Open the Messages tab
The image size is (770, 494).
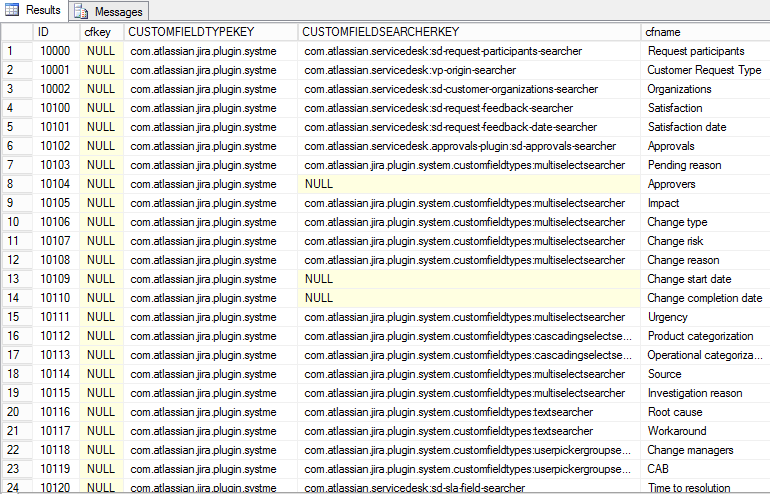(x=109, y=11)
